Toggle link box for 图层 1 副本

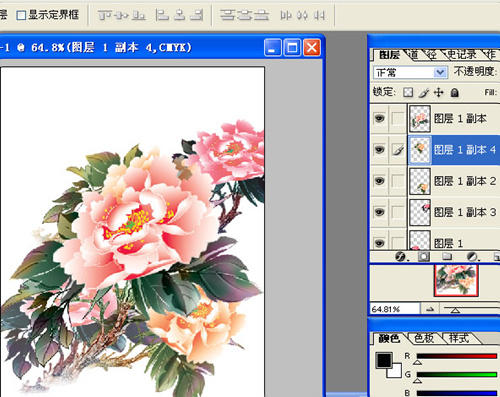pyautogui.click(x=398, y=118)
